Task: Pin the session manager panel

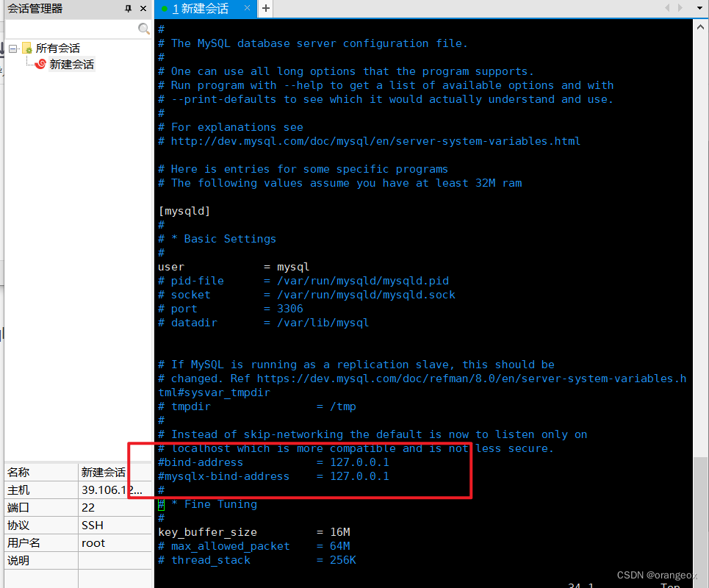Action: (x=129, y=9)
